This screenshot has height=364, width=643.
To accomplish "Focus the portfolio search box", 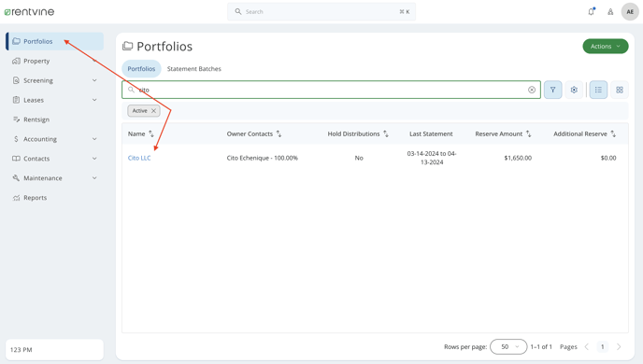I will (332, 90).
